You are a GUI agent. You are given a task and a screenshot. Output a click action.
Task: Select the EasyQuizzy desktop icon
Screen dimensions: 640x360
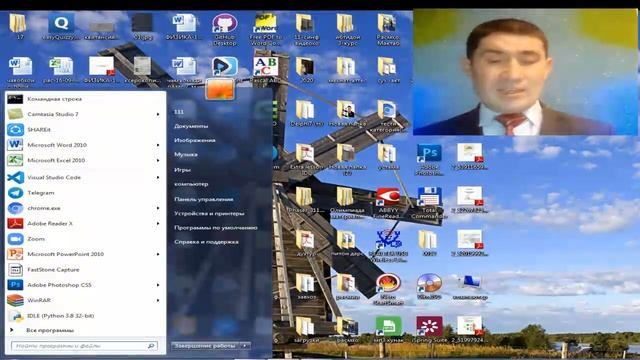point(61,27)
